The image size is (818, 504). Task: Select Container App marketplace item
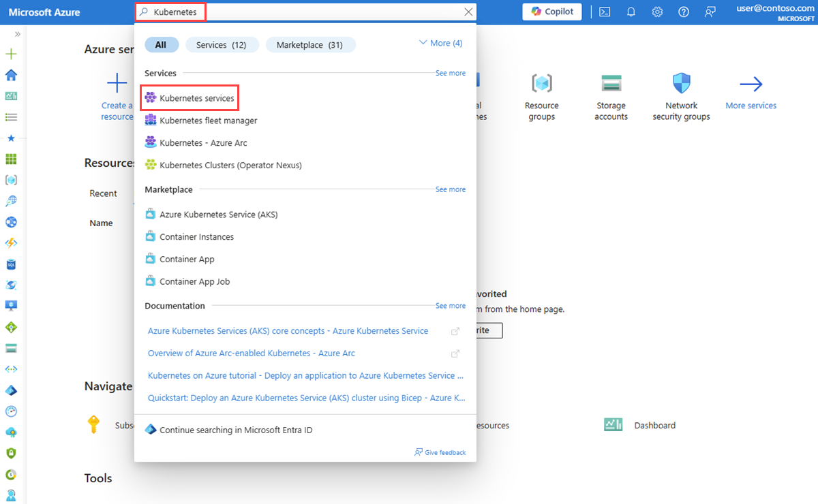point(180,259)
